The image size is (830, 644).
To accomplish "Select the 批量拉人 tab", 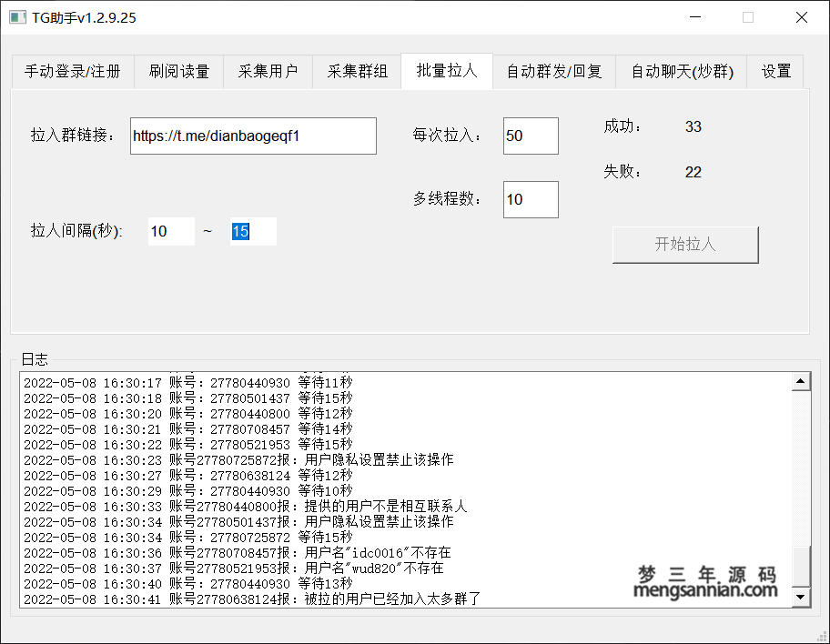I will (x=447, y=70).
